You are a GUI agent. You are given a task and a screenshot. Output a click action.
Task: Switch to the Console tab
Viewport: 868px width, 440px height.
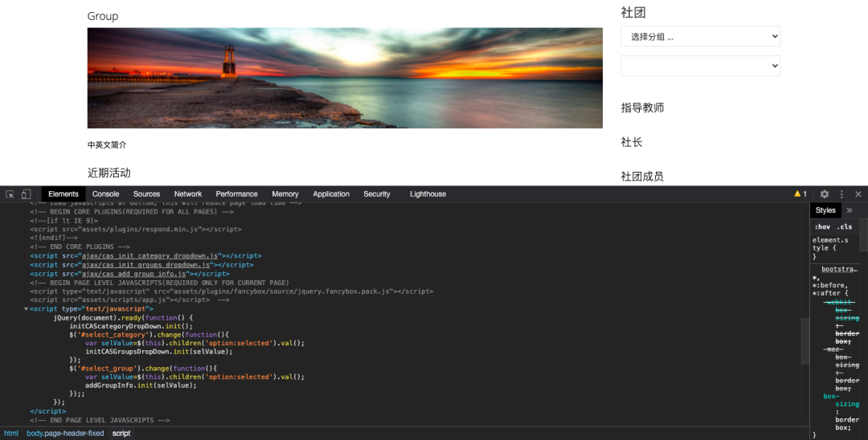click(105, 194)
